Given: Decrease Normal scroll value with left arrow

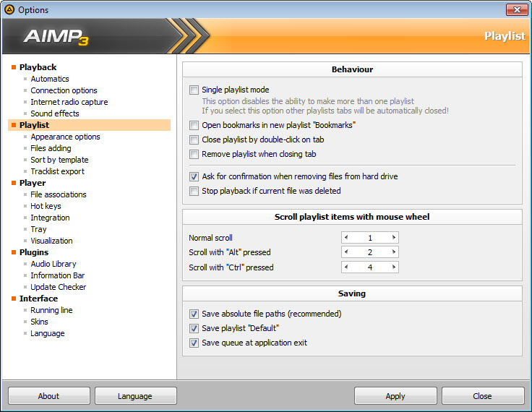Looking at the screenshot, I should (x=346, y=238).
